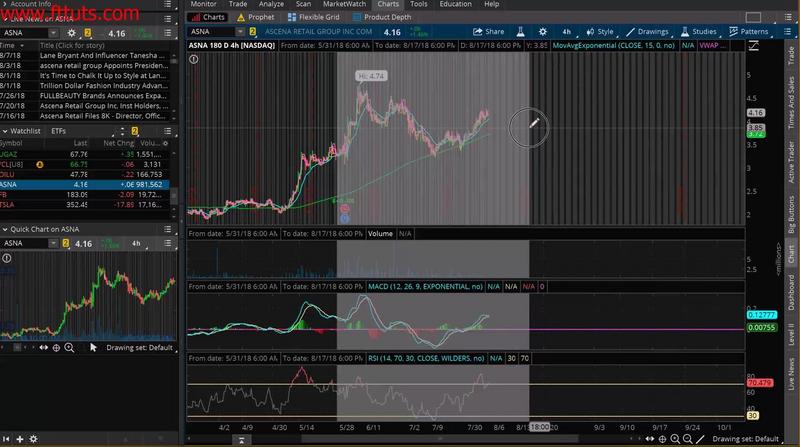
Task: Open Quick Chart 4h timeframe selector
Action: pyautogui.click(x=136, y=244)
